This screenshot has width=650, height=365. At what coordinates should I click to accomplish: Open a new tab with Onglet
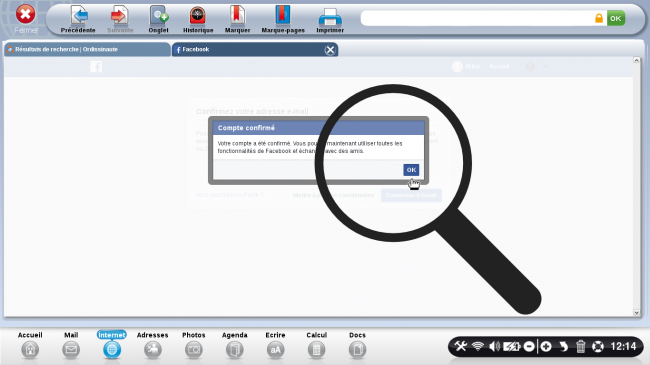[x=158, y=19]
